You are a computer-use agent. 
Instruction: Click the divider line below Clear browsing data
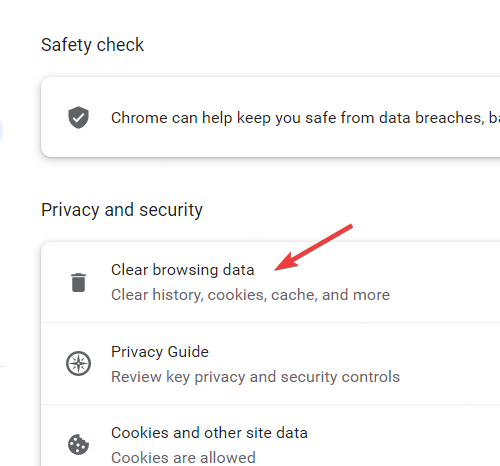click(270, 322)
